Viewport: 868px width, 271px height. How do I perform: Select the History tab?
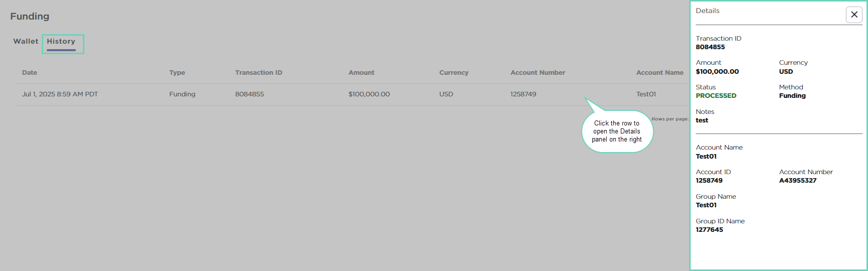[61, 42]
